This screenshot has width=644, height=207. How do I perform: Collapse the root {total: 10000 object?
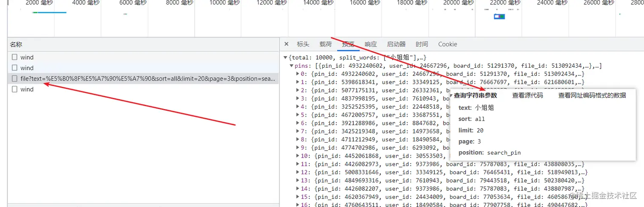[286, 57]
